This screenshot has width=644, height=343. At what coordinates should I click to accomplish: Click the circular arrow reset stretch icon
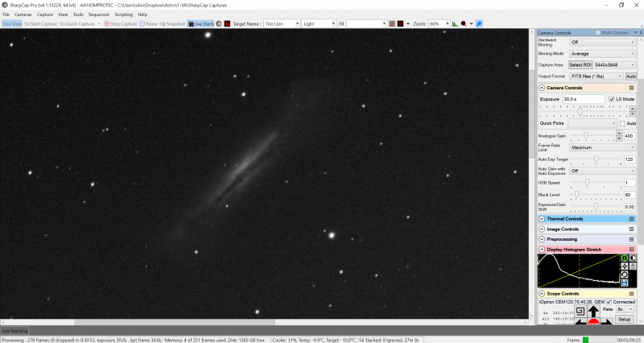(x=625, y=275)
